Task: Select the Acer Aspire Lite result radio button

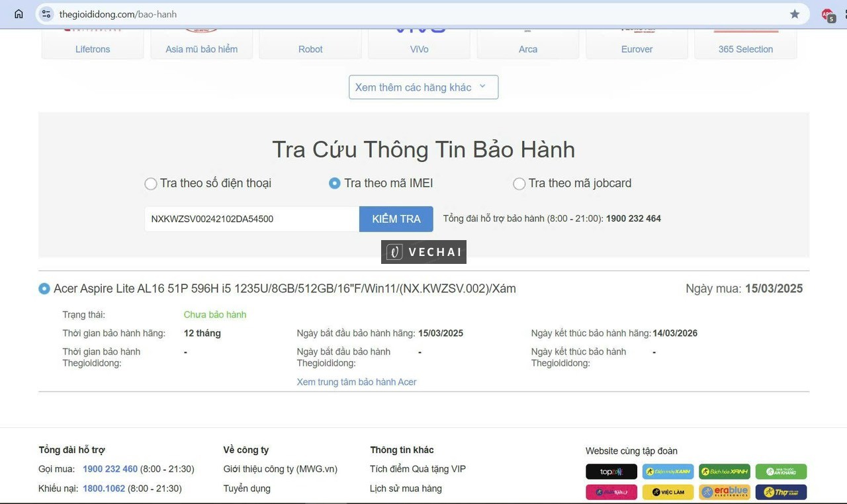Action: pyautogui.click(x=44, y=289)
